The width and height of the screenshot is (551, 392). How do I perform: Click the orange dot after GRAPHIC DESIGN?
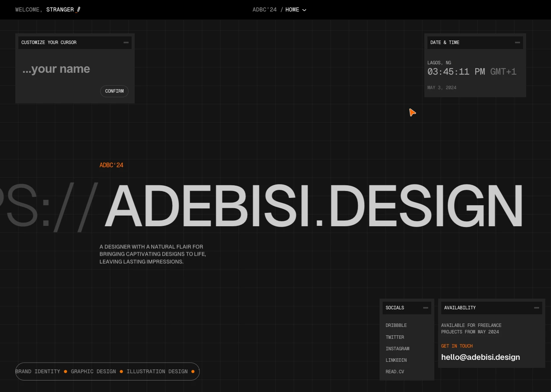point(121,371)
